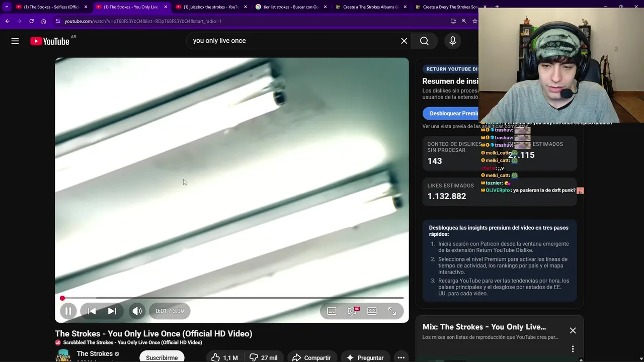The image size is (644, 362).
Task: Start voice search with the microphone
Action: pyautogui.click(x=453, y=41)
